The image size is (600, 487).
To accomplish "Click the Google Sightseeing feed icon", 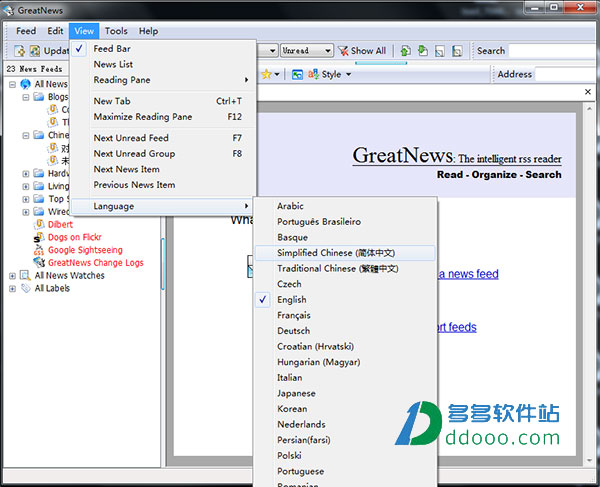I will point(39,250).
